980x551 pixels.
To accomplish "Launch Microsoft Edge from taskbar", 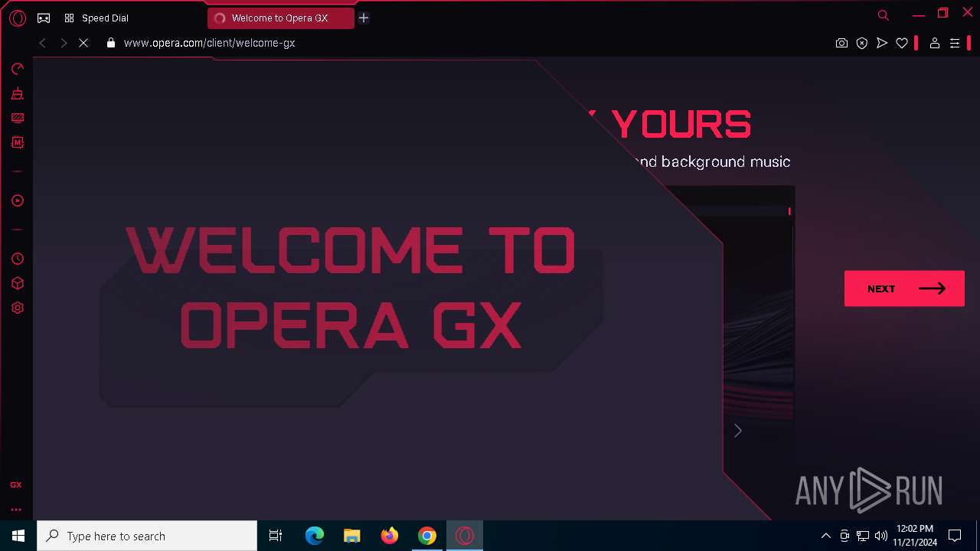I will point(315,536).
